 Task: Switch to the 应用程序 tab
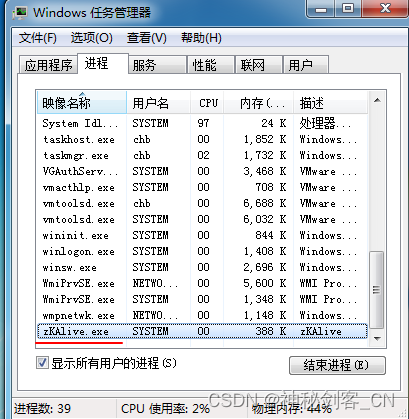coord(48,65)
